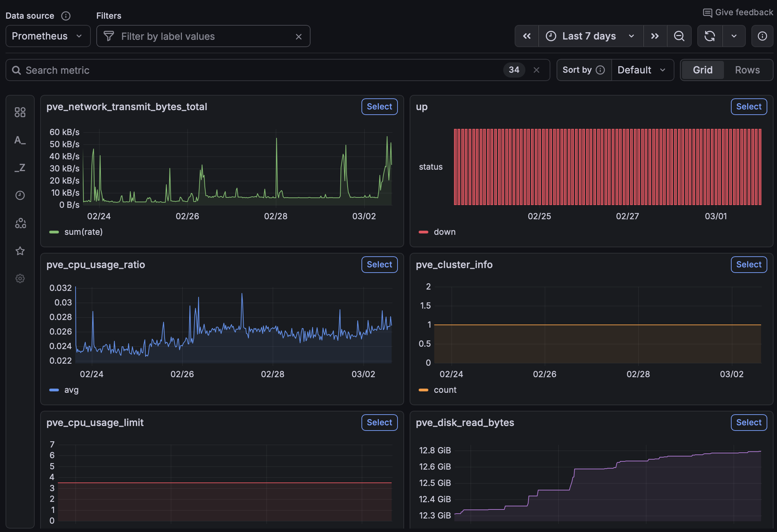Filter metrics by _Z suffix in sidebar
Image resolution: width=777 pixels, height=532 pixels.
point(20,168)
